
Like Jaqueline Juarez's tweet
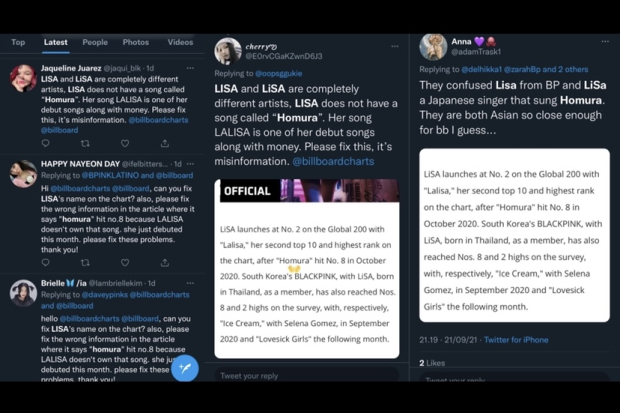click(125, 144)
